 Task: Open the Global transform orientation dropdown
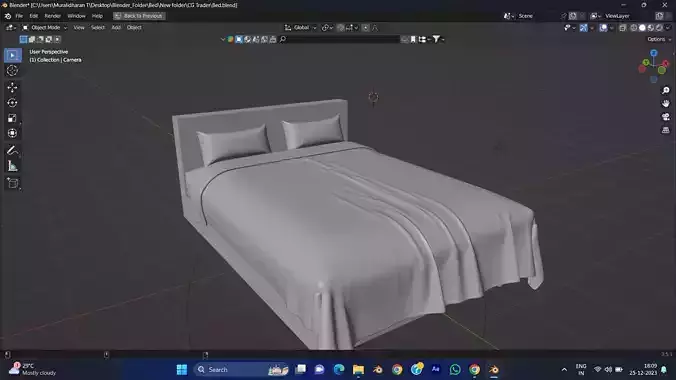(300, 28)
